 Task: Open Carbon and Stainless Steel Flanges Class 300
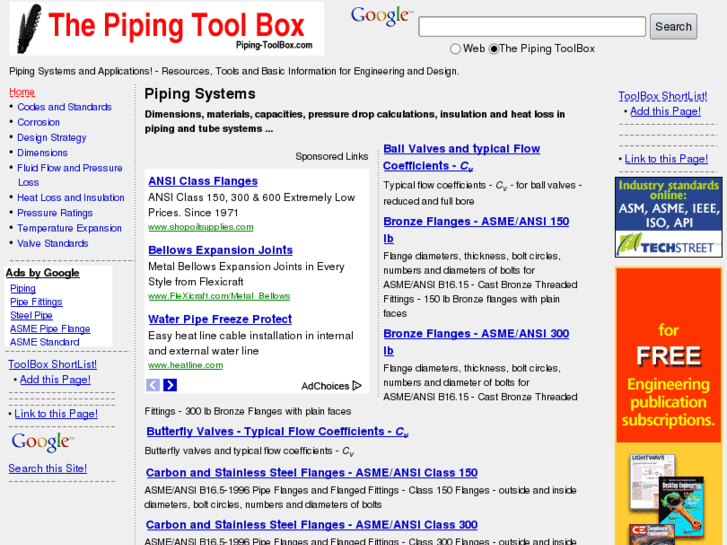pyautogui.click(x=312, y=525)
